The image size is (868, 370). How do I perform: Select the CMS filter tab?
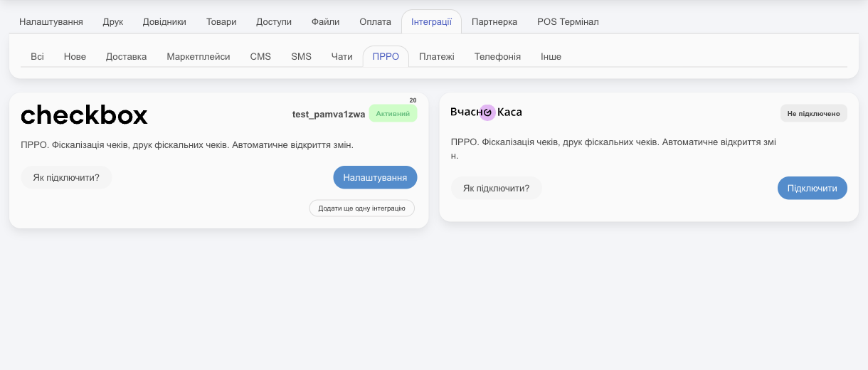point(260,57)
